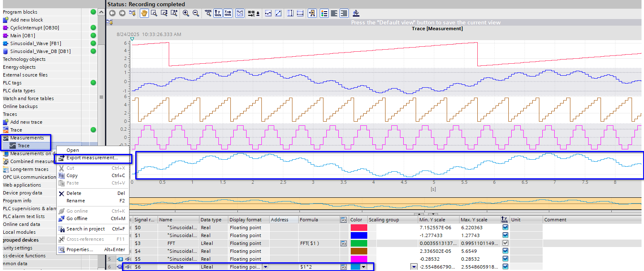The image size is (644, 271).
Task: Click the Y 100% automatic scaling icon
Action: 218,13
